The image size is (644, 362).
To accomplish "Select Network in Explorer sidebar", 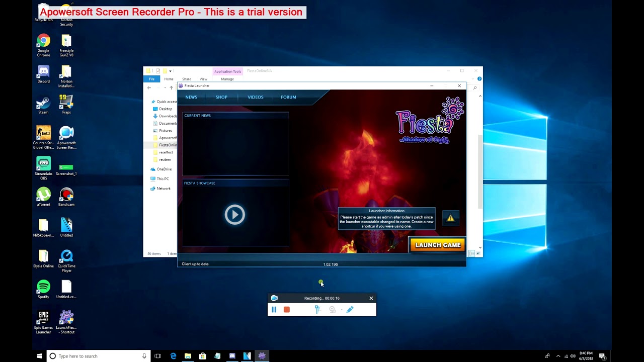I will click(160, 189).
